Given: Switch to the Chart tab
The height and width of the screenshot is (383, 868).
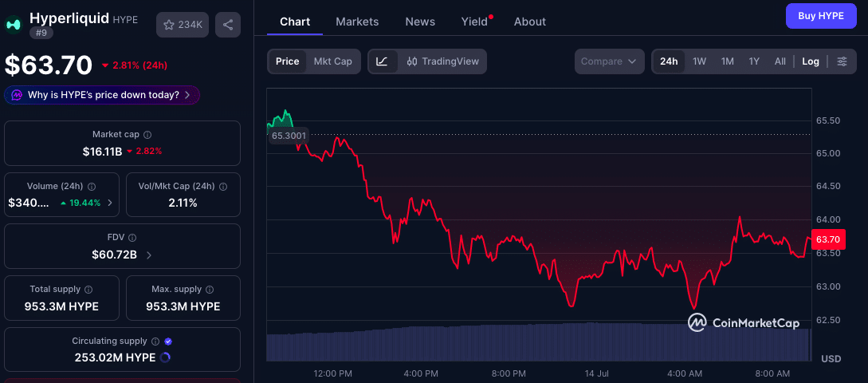Looking at the screenshot, I should tap(295, 22).
